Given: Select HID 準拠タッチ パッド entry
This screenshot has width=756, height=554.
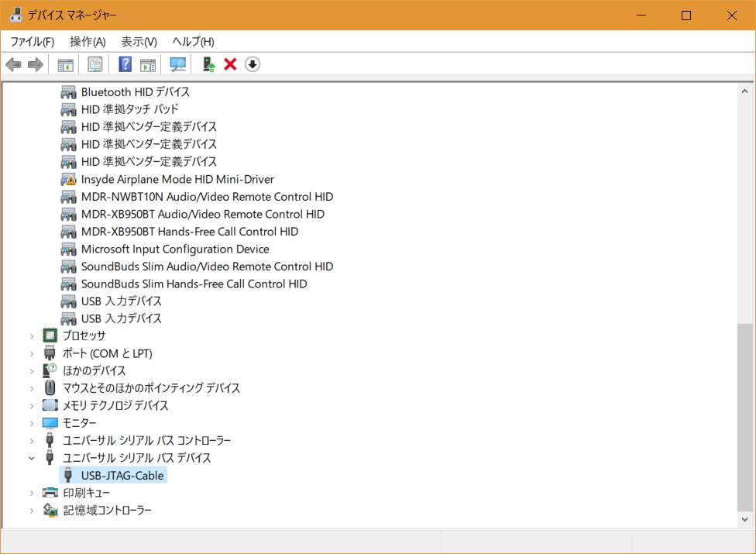Looking at the screenshot, I should [x=129, y=109].
